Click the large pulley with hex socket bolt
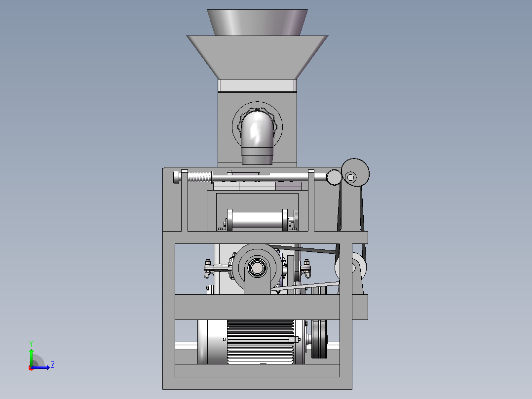The width and height of the screenshot is (532, 399). point(355,172)
